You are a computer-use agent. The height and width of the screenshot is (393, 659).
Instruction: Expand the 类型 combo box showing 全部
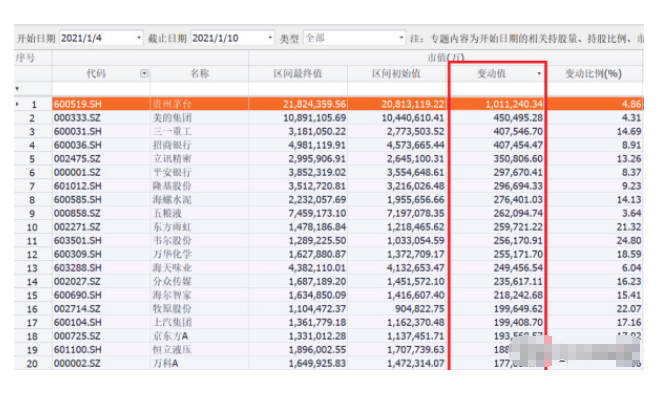coord(401,38)
